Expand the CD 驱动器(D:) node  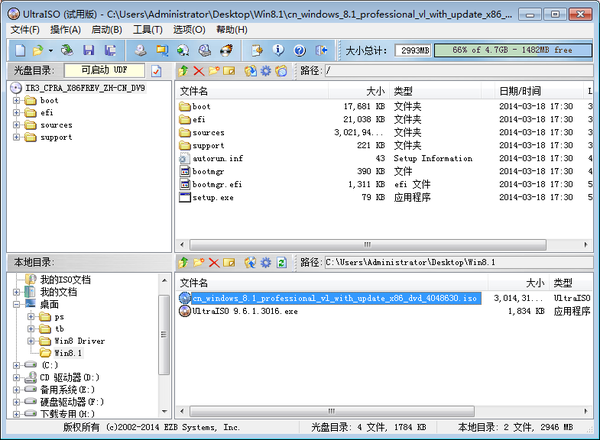[16, 378]
